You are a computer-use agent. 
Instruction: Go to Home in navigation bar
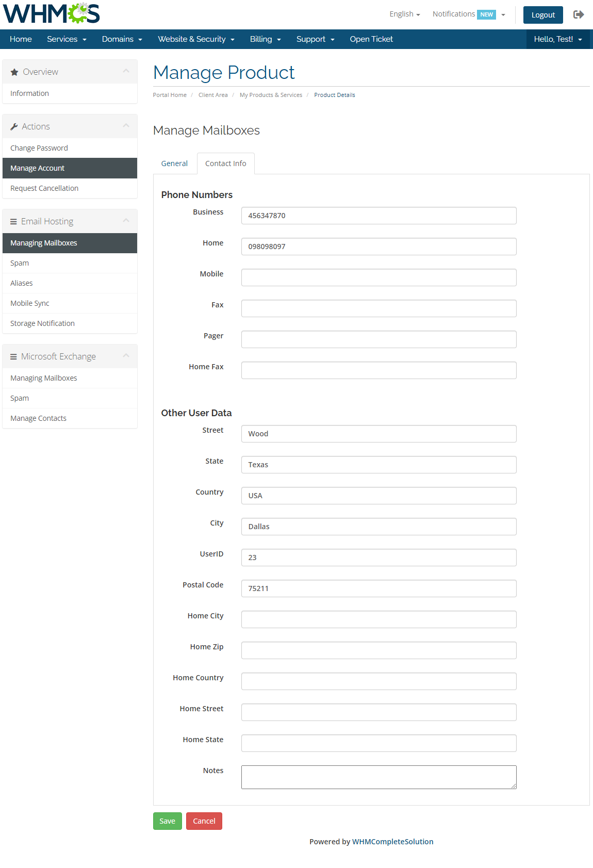pos(21,39)
